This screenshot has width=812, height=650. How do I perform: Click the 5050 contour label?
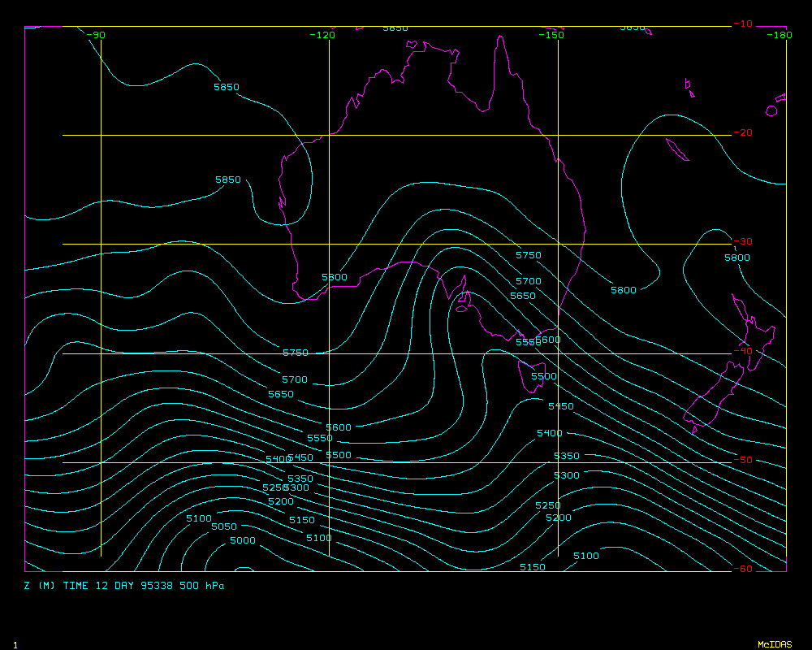[x=224, y=527]
